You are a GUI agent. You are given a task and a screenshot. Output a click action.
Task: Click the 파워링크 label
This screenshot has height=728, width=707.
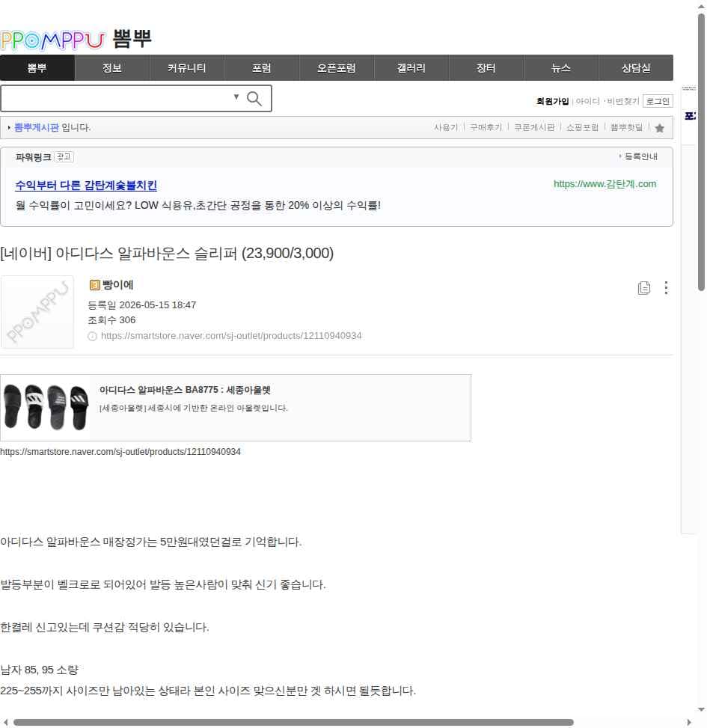point(34,157)
